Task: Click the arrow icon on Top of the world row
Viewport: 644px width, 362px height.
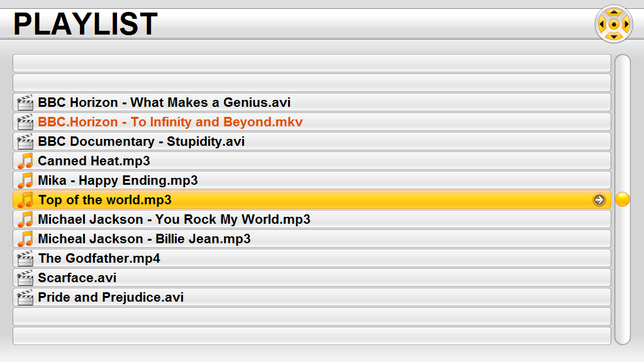Action: [x=599, y=200]
